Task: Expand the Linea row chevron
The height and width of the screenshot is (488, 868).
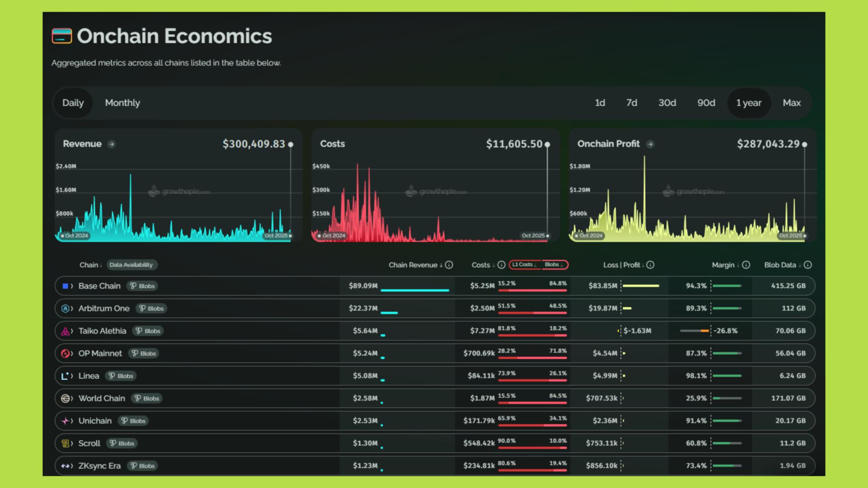Action: pyautogui.click(x=72, y=376)
